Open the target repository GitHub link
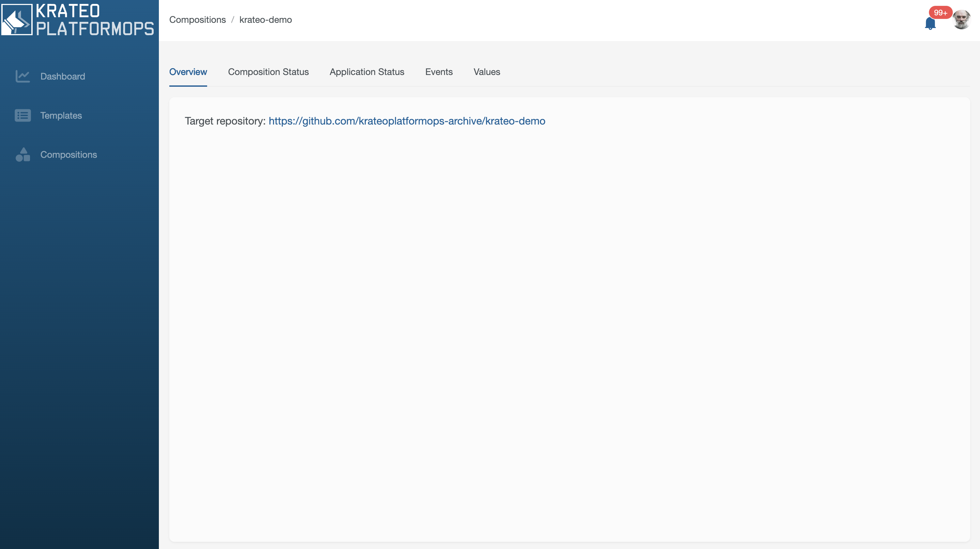980x549 pixels. 407,121
